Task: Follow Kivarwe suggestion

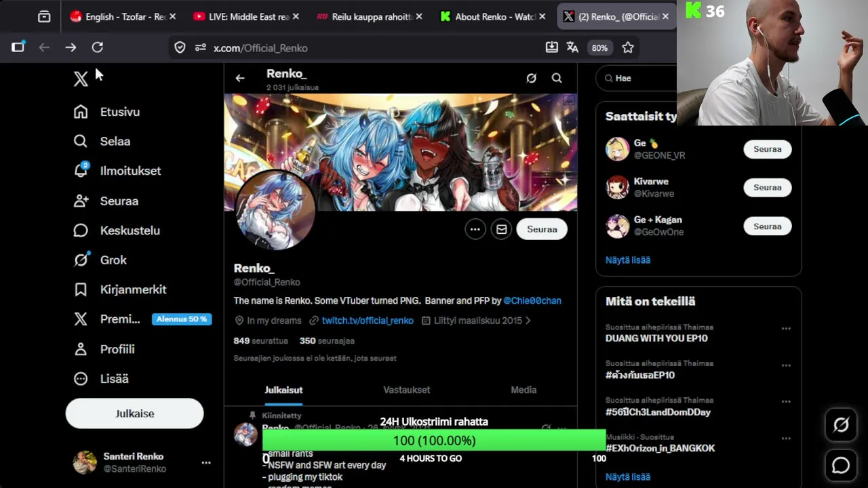Action: pos(768,188)
